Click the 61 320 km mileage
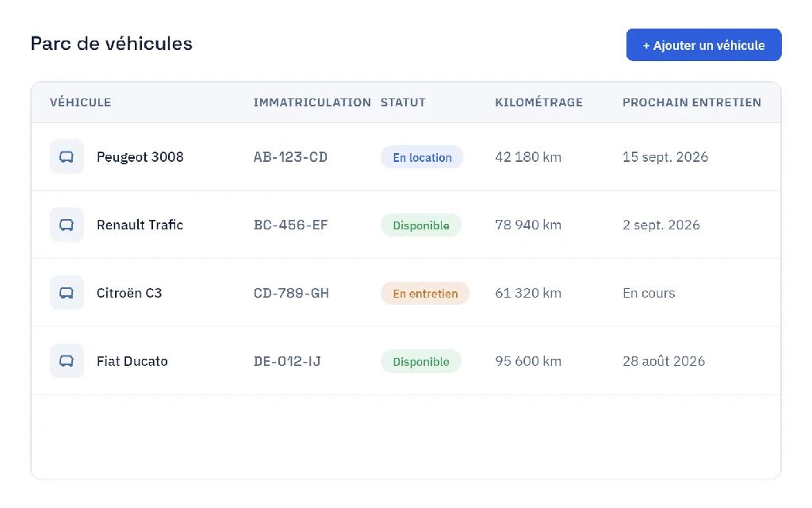Viewport: 812px width, 508px height. click(x=528, y=294)
